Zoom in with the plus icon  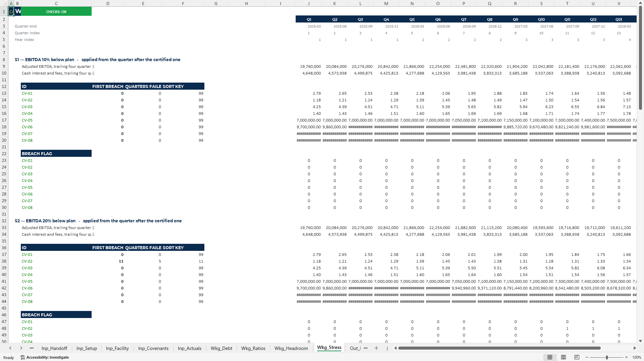[627, 357]
